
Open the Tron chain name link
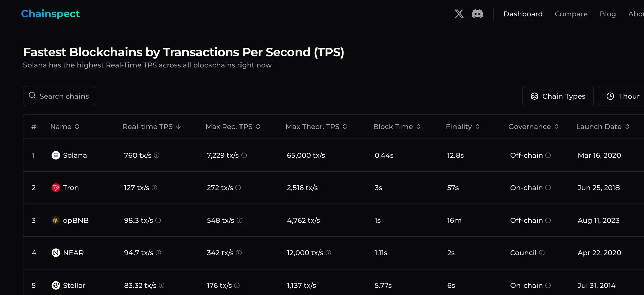[x=71, y=188]
